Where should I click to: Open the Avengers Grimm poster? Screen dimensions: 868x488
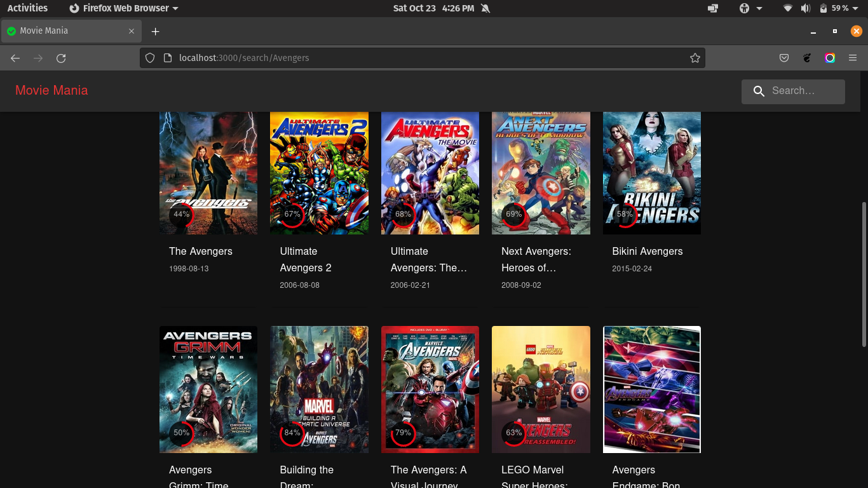[x=208, y=390]
